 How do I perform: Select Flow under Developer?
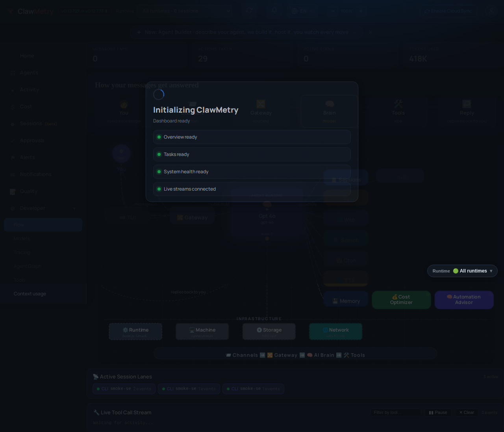pos(43,225)
